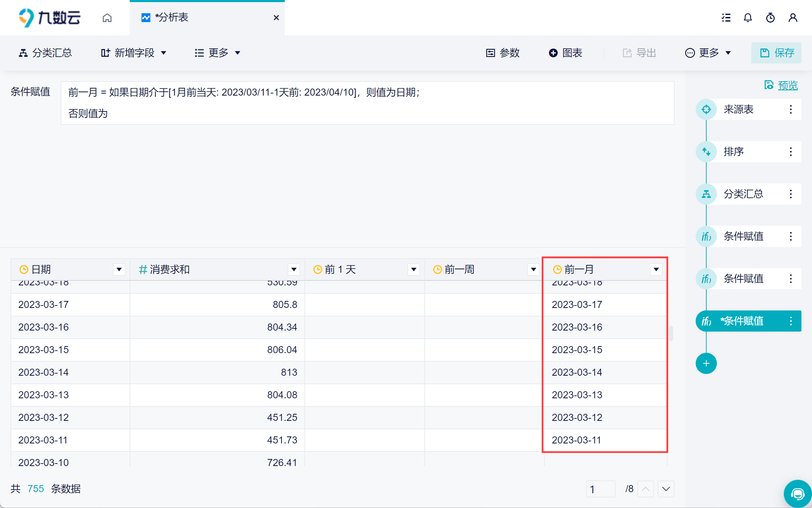The width and height of the screenshot is (812, 508).
Task: Select the 排序 step in workflow
Action: click(x=733, y=152)
